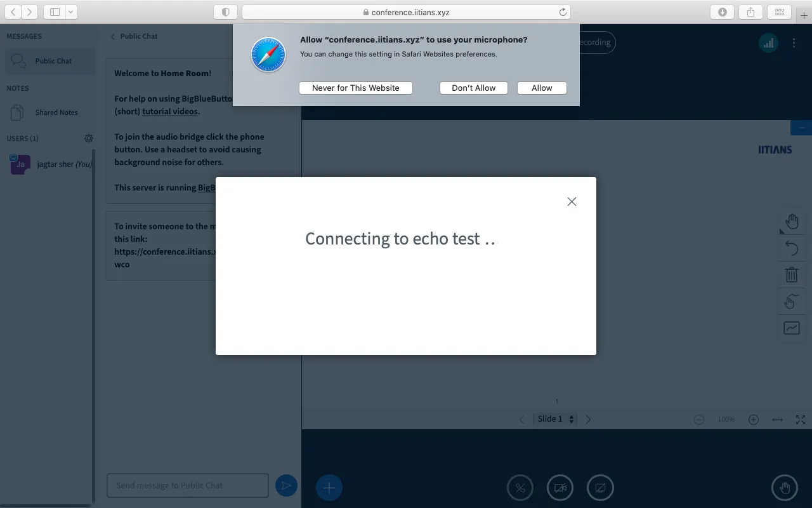The height and width of the screenshot is (508, 812).
Task: Open Public Chat in messages list
Action: click(51, 61)
